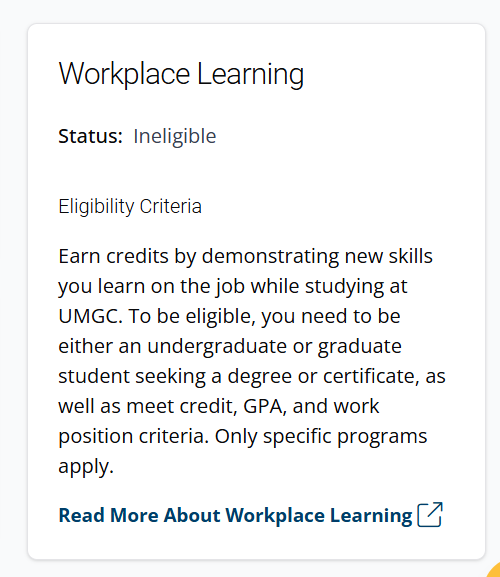Click the word GPA in the criteria
The height and width of the screenshot is (577, 500).
pyautogui.click(x=265, y=406)
